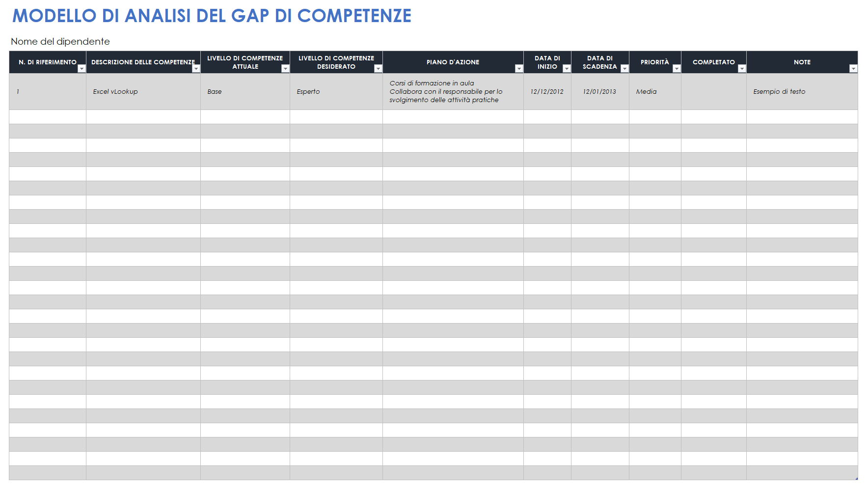This screenshot has height=489, width=868.
Task: Select the COMPLETATO header cell
Action: click(714, 62)
